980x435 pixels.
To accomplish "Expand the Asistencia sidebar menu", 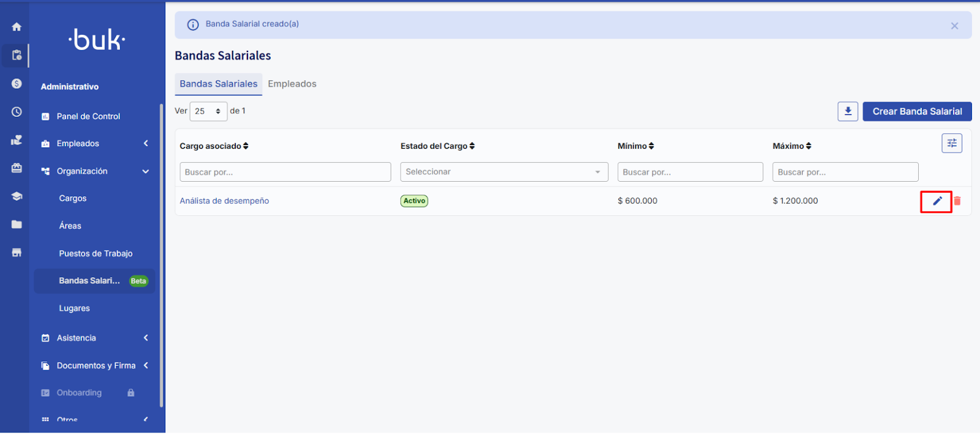I will [x=146, y=338].
